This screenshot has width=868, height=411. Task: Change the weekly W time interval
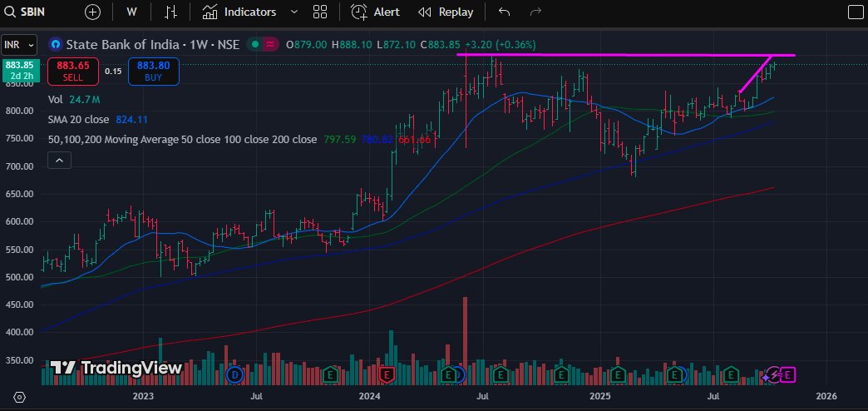(131, 12)
